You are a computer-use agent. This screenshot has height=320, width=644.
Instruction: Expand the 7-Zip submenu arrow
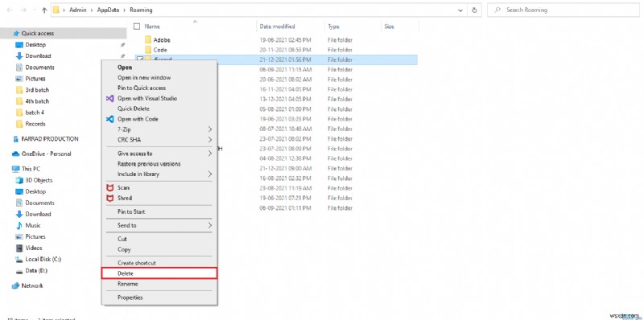[x=209, y=129]
